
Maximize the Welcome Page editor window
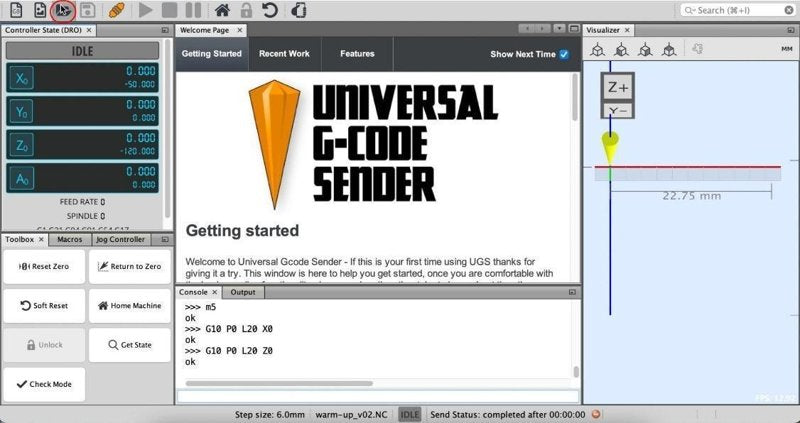point(574,29)
